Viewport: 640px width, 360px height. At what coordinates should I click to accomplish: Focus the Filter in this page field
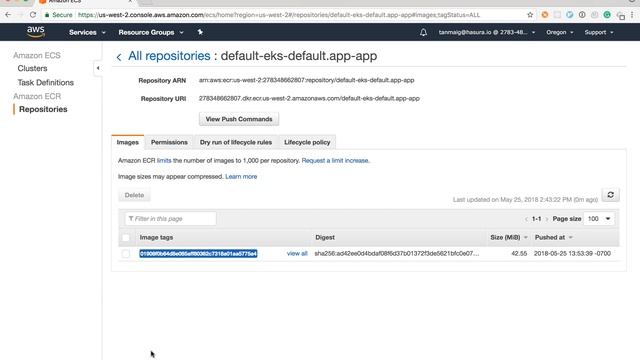(x=171, y=219)
